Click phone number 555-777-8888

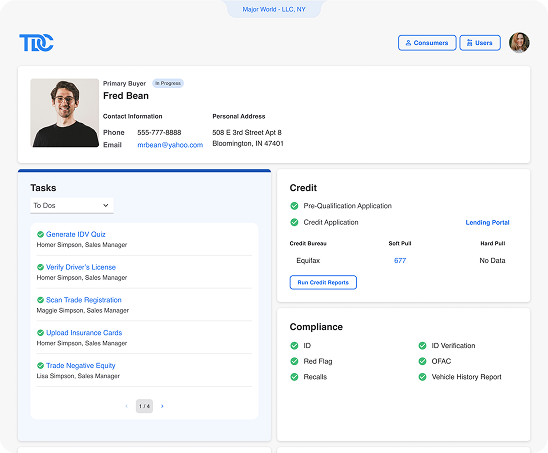tap(159, 132)
